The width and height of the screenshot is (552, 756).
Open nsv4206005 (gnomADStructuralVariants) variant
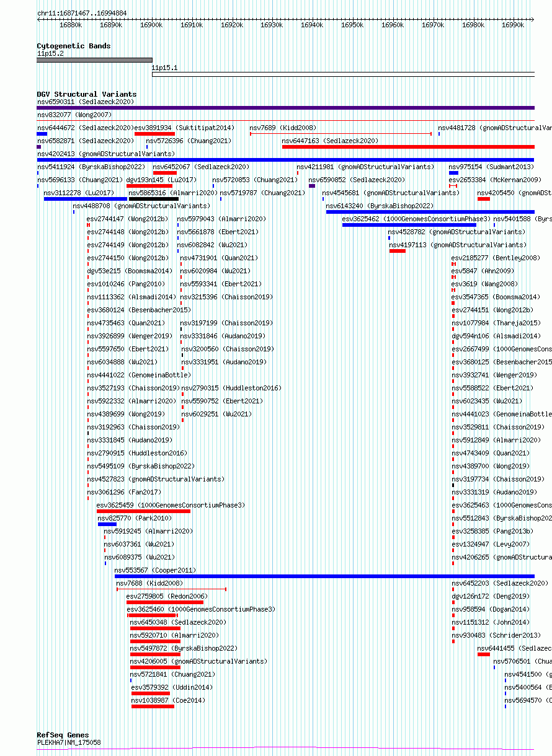click(x=155, y=667)
